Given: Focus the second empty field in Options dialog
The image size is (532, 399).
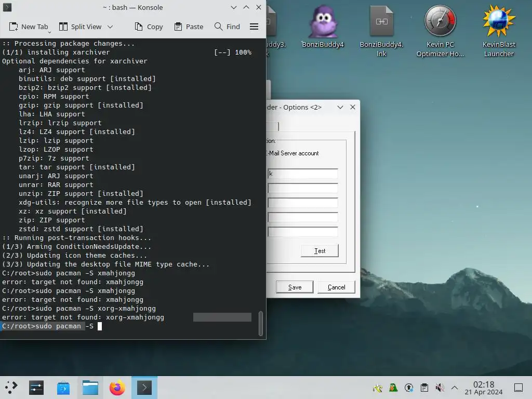Looking at the screenshot, I should click(302, 188).
